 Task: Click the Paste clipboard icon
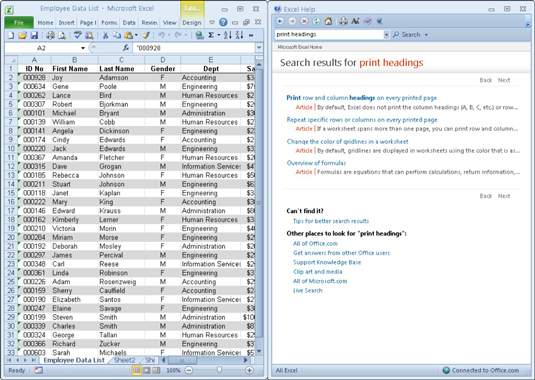[x=129, y=35]
